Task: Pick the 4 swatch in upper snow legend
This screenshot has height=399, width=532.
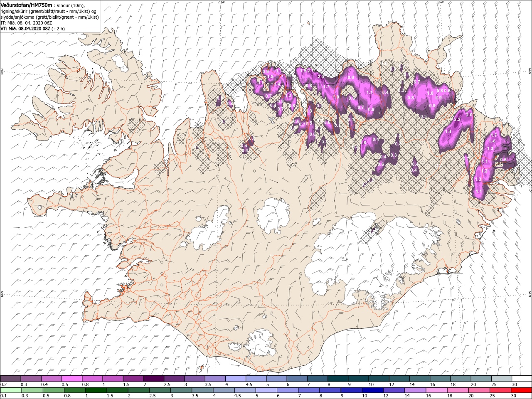Action: click(235, 379)
